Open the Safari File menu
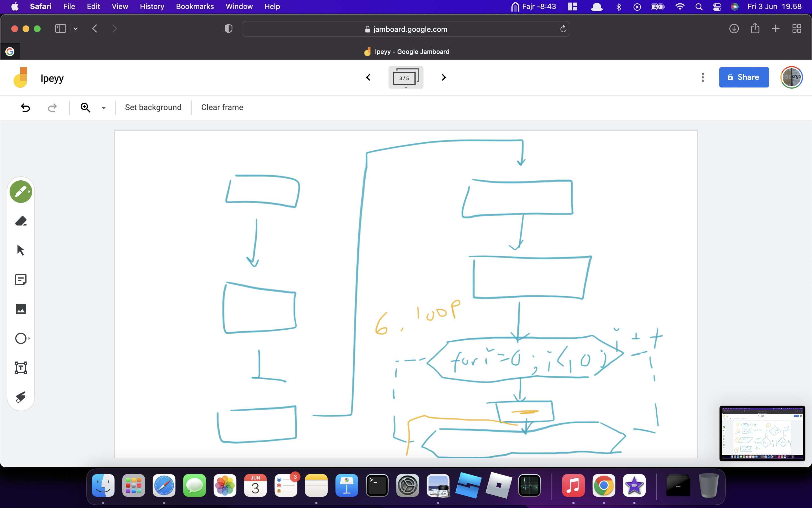The image size is (812, 508). (69, 6)
